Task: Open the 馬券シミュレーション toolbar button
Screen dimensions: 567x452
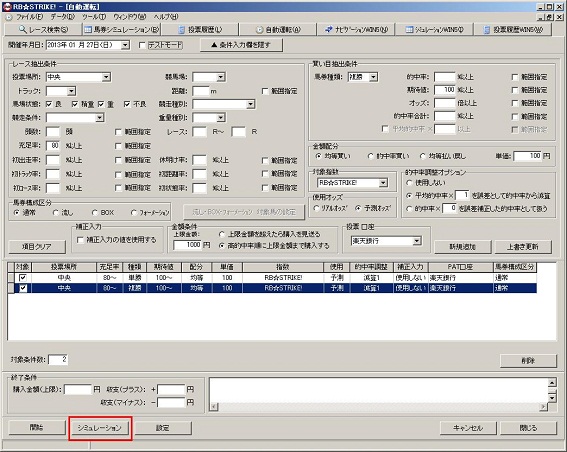Action: 122,30
